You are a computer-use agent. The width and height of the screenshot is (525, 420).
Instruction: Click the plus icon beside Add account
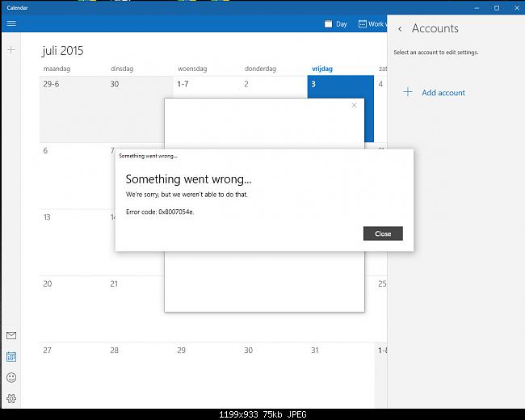407,92
